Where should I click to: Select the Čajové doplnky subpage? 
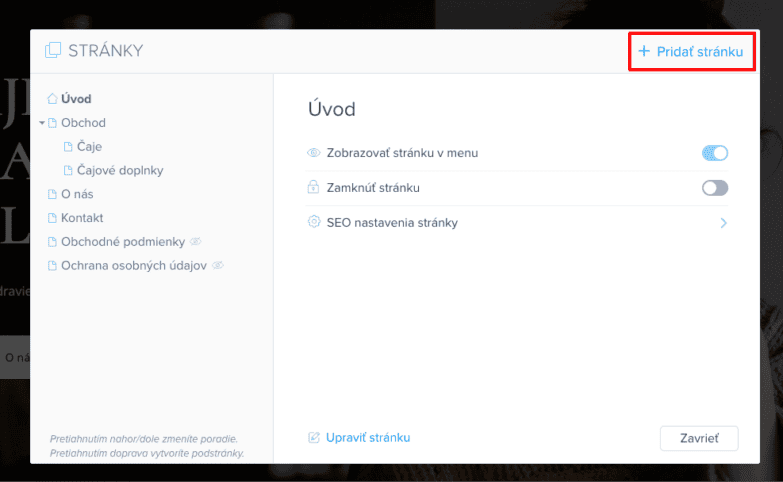tap(119, 170)
